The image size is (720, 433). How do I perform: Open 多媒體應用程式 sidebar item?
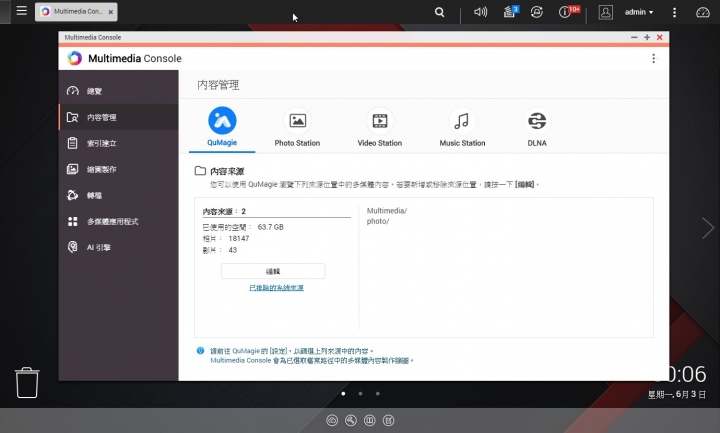click(x=118, y=221)
